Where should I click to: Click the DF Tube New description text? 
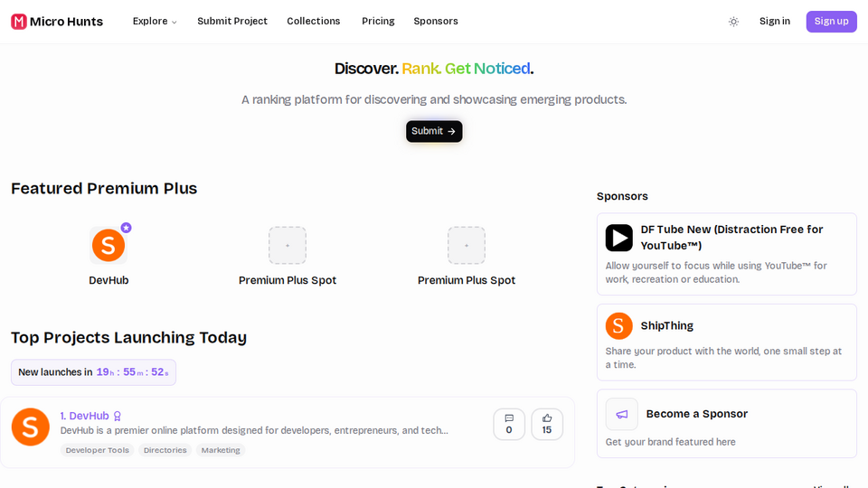(x=716, y=273)
